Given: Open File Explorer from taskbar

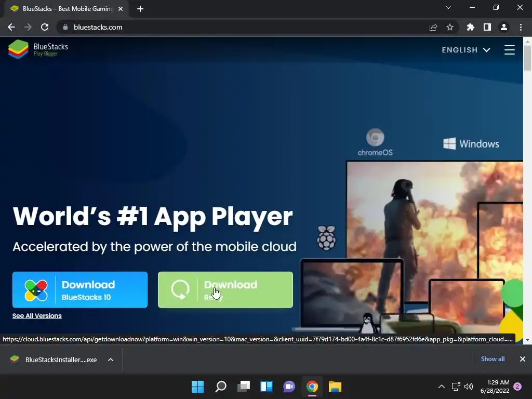Looking at the screenshot, I should click(335, 387).
